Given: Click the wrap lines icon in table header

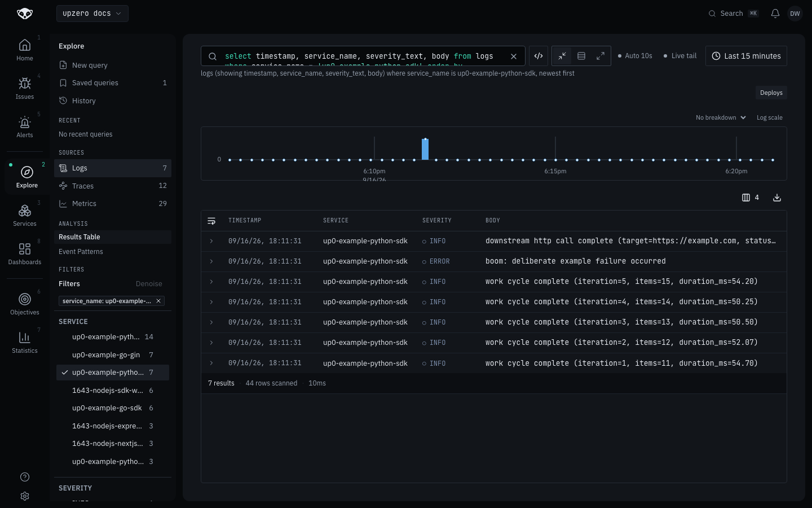Looking at the screenshot, I should (x=211, y=221).
